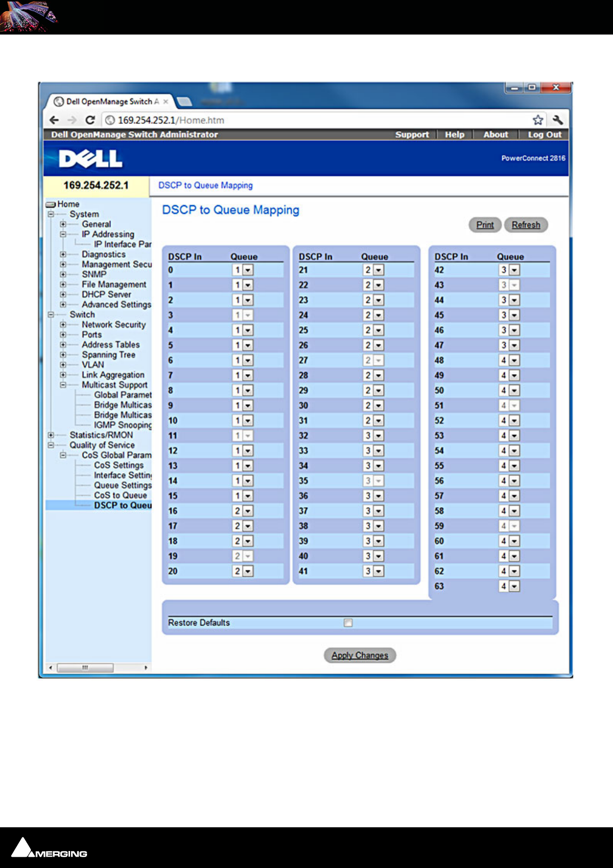
Task: Collapse the Multicast Support node
Action: [63, 385]
